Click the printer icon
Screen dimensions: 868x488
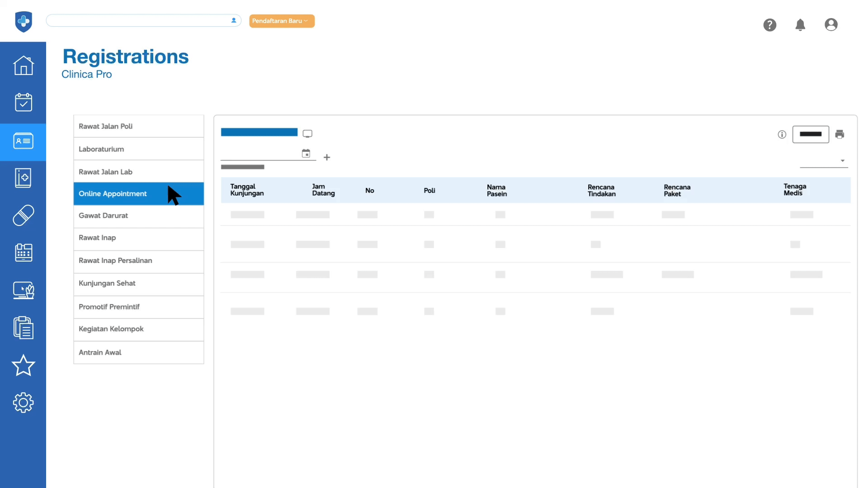tap(840, 134)
